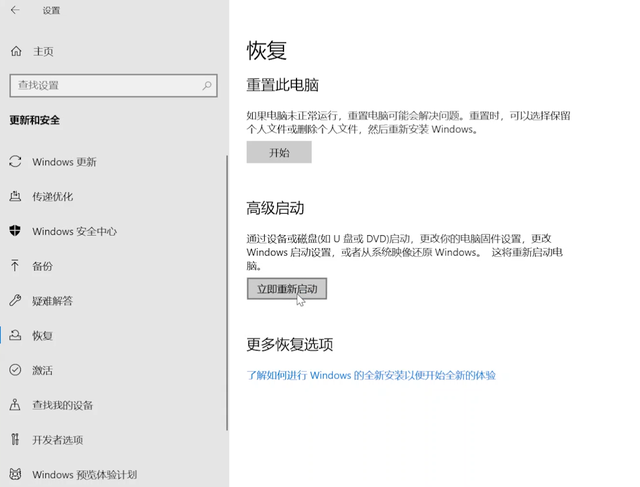
Task: Click the 激活 checkmark circle icon
Action: pyautogui.click(x=15, y=370)
